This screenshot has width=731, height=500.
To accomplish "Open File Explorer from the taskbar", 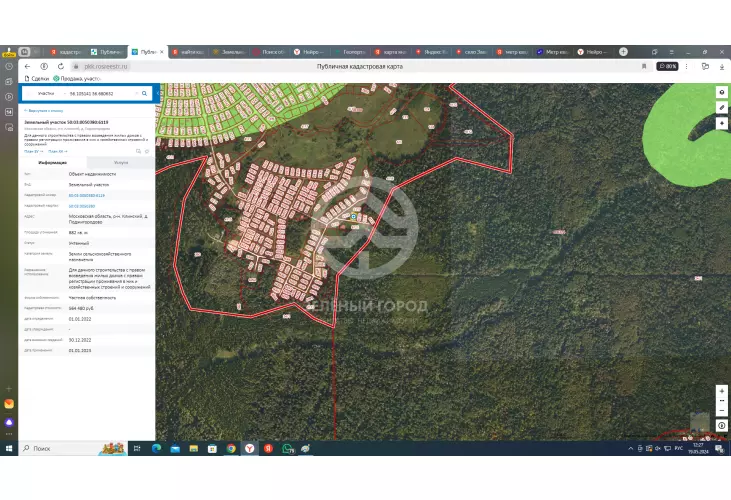I will click(x=193, y=448).
